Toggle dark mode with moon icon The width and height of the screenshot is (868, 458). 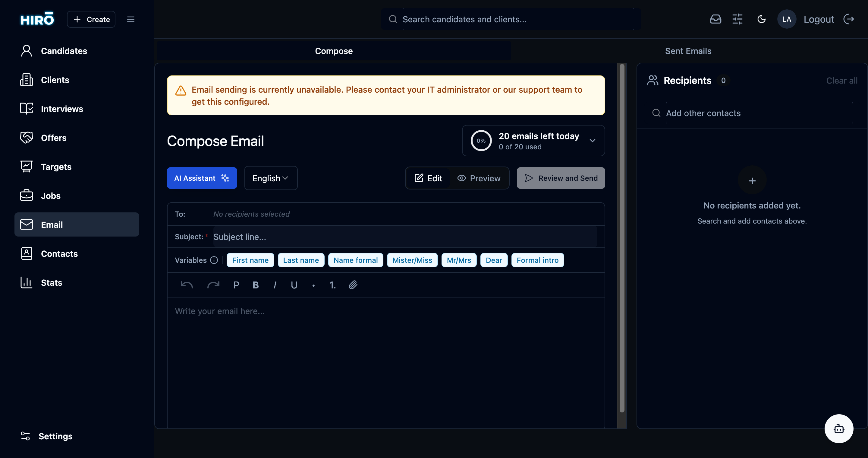click(762, 19)
